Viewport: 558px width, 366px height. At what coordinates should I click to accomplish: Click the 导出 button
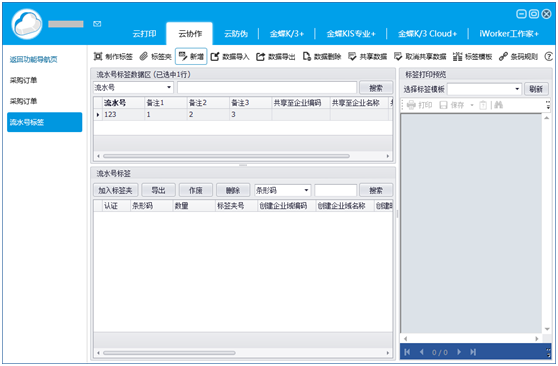click(158, 190)
